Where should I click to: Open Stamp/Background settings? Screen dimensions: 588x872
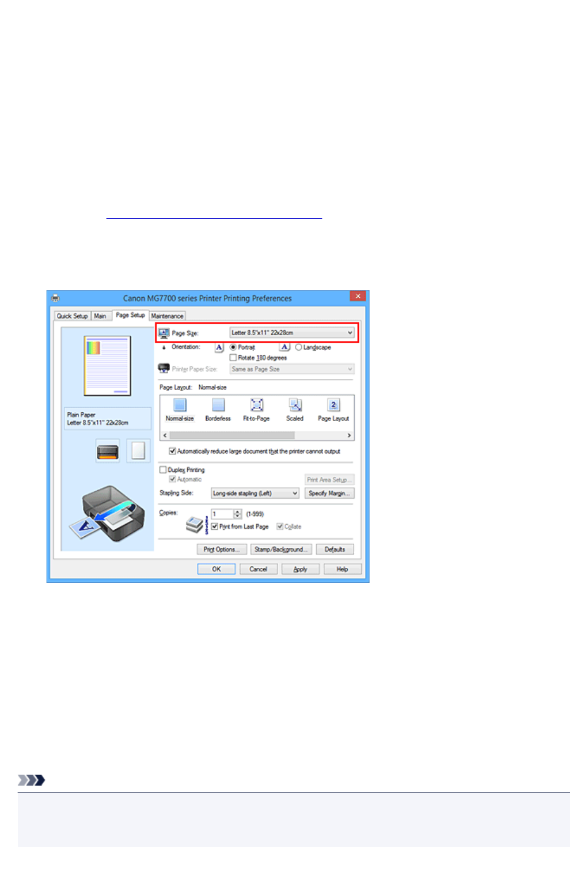coord(282,549)
